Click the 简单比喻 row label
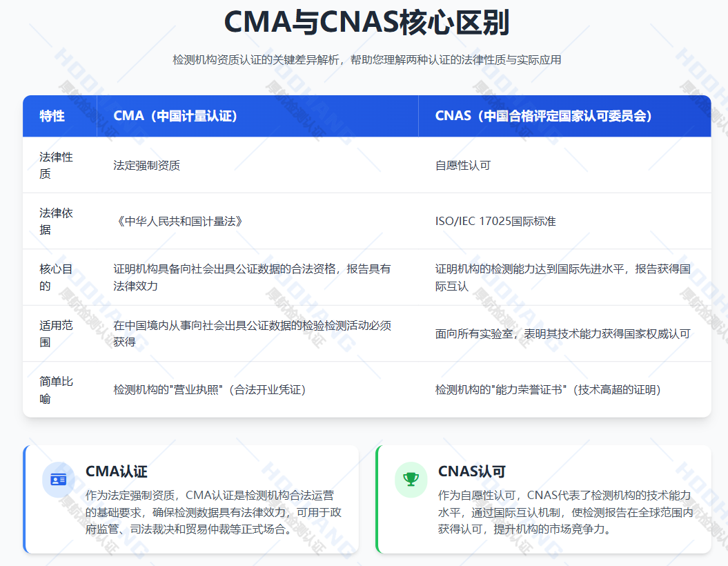 point(56,389)
